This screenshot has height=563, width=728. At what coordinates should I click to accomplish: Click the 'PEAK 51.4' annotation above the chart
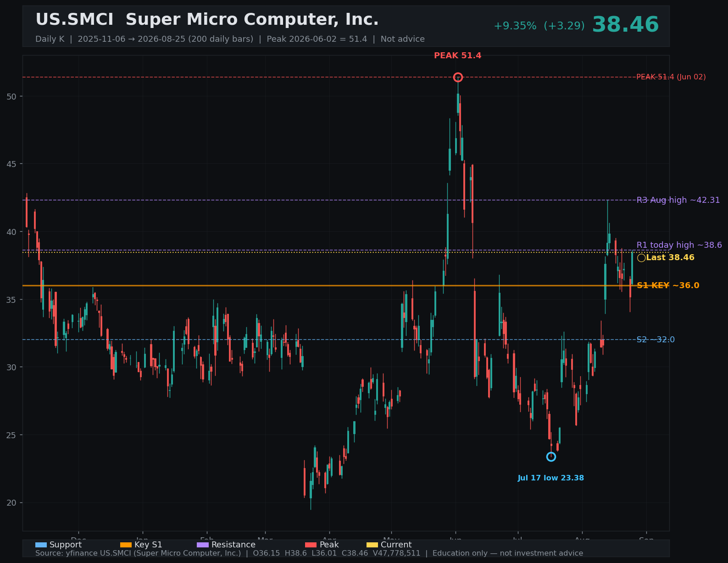coord(458,56)
